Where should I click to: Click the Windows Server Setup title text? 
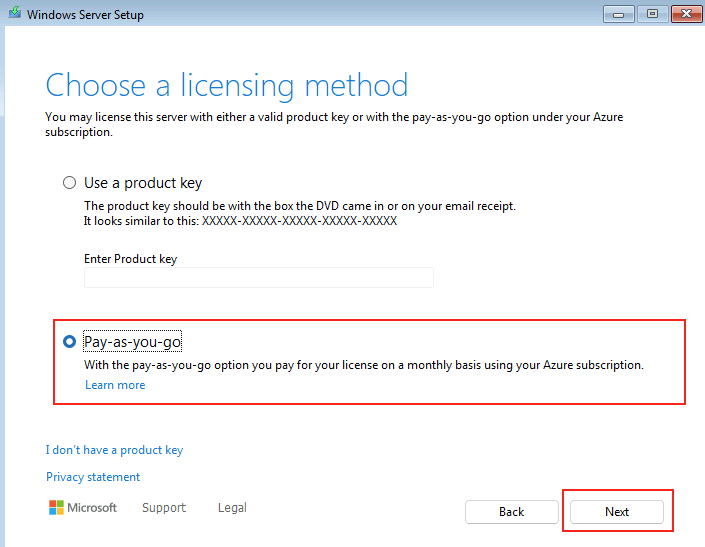coord(85,15)
